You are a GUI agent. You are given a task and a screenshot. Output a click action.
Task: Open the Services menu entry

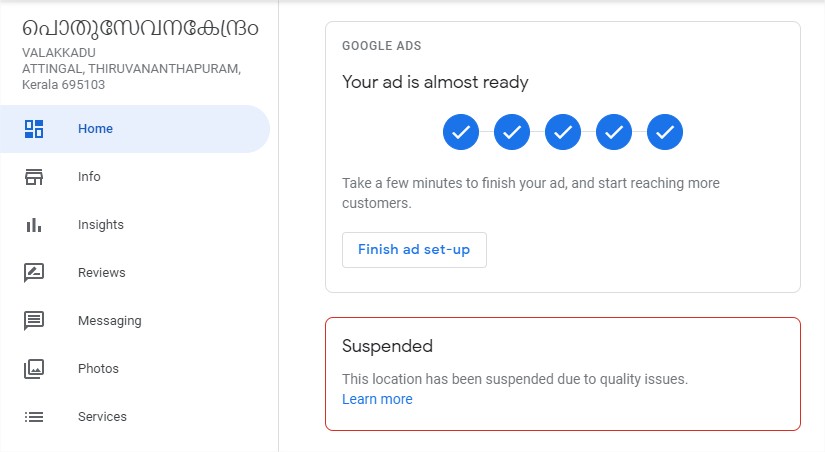click(102, 417)
